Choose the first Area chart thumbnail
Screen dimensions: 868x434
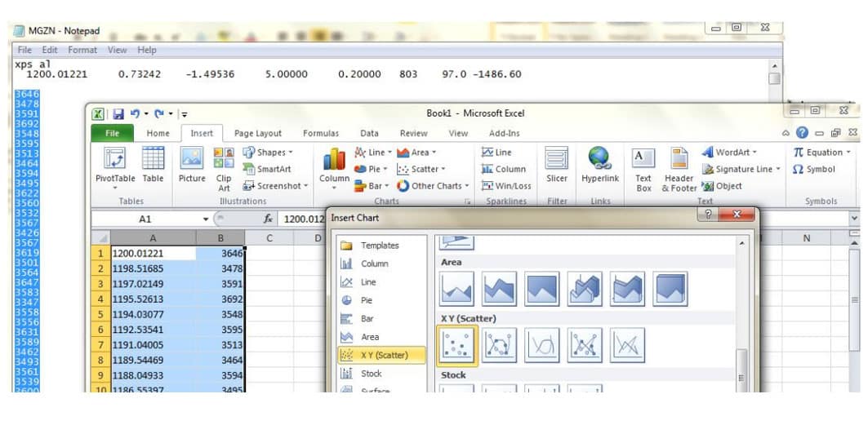click(456, 289)
